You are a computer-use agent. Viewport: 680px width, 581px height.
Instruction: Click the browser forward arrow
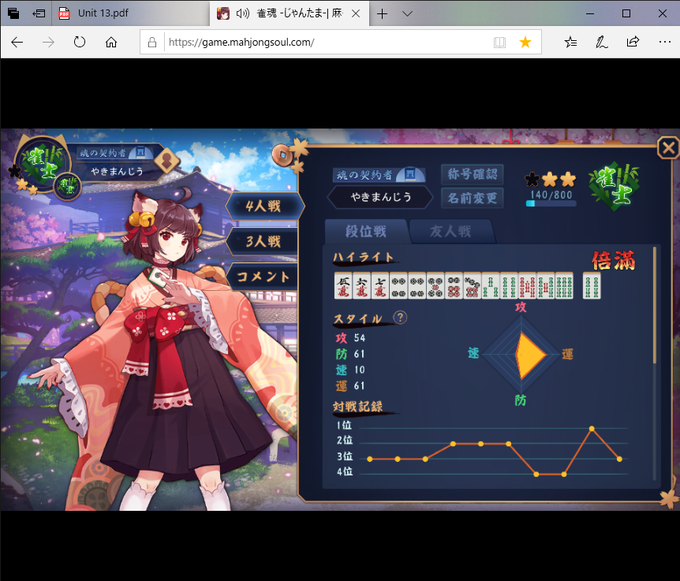pyautogui.click(x=49, y=42)
